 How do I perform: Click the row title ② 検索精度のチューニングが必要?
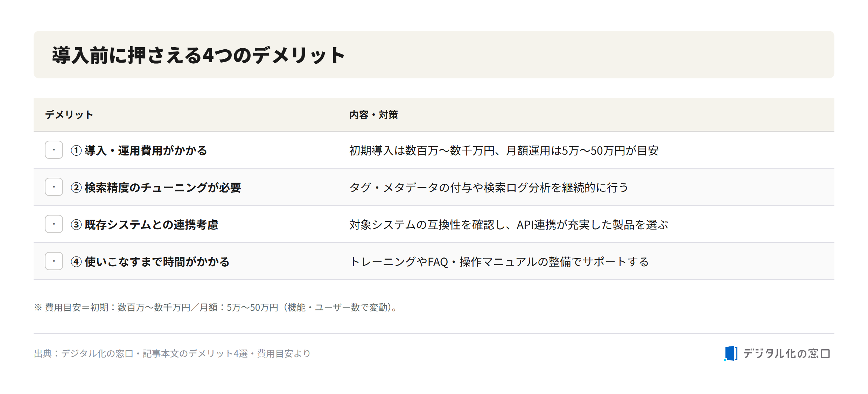(x=156, y=188)
